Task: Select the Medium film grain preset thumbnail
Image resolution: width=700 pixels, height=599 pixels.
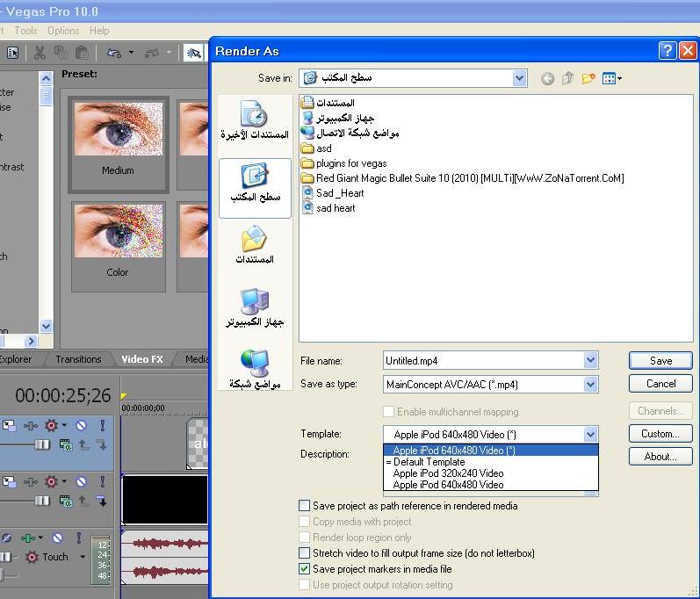Action: tap(119, 144)
